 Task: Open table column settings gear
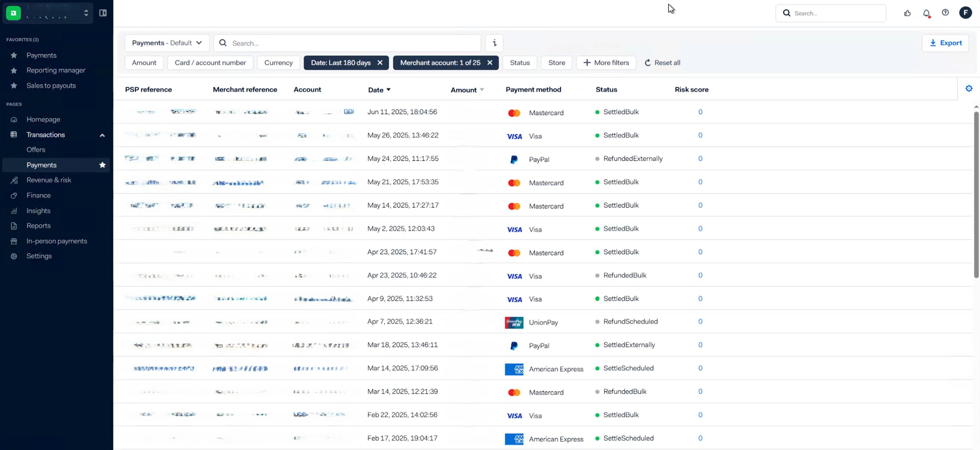[x=969, y=89]
